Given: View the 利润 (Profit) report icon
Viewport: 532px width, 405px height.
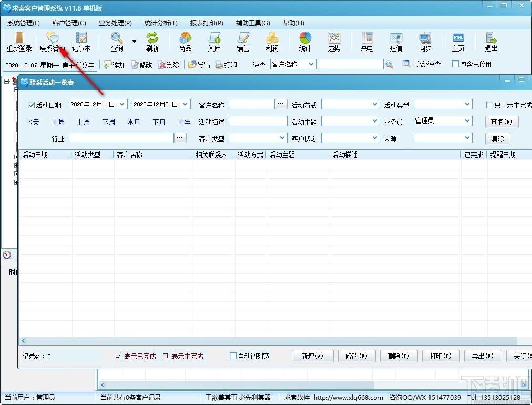Looking at the screenshot, I should pos(272,42).
